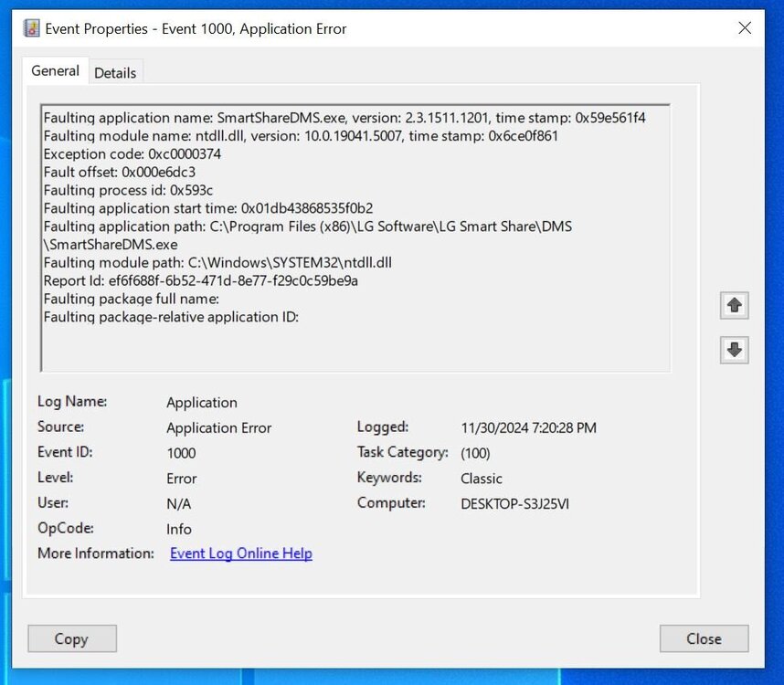The height and width of the screenshot is (685, 784).
Task: Click the Faulting application name line
Action: (x=344, y=118)
